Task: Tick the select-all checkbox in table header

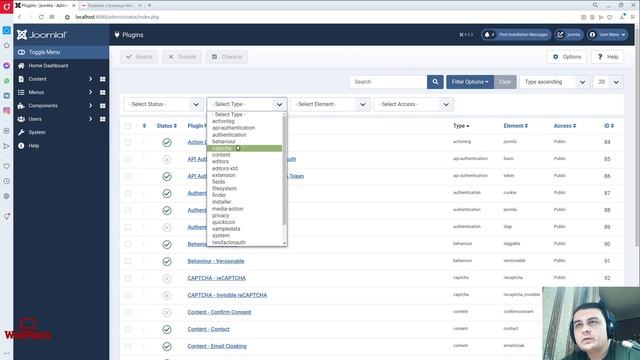Action: coord(128,126)
